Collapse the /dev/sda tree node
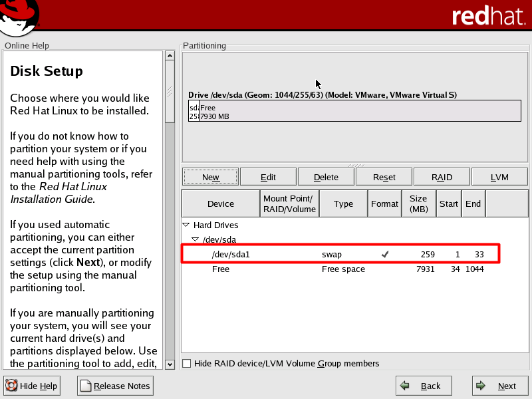 tap(195, 239)
